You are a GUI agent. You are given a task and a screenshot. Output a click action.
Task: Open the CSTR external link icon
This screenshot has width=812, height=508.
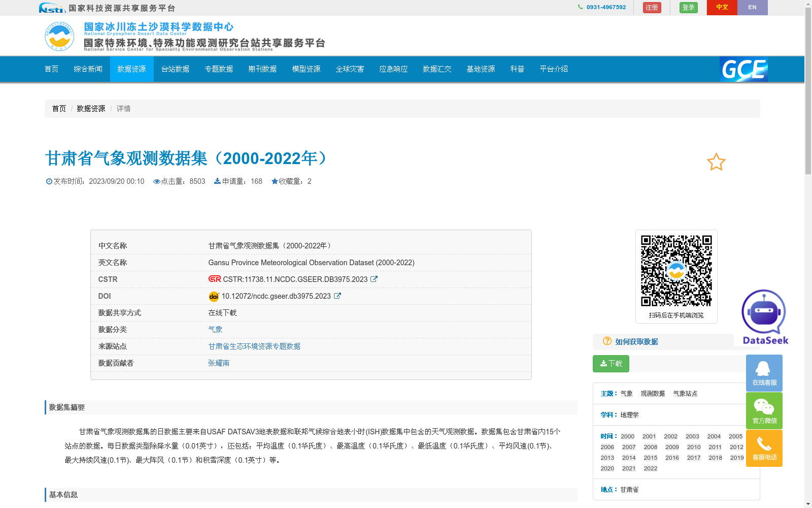(x=374, y=279)
